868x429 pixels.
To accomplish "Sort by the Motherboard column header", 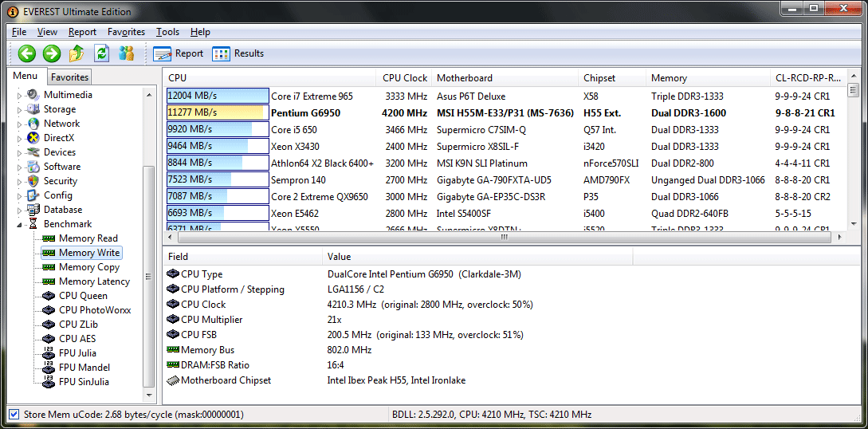I will 505,78.
